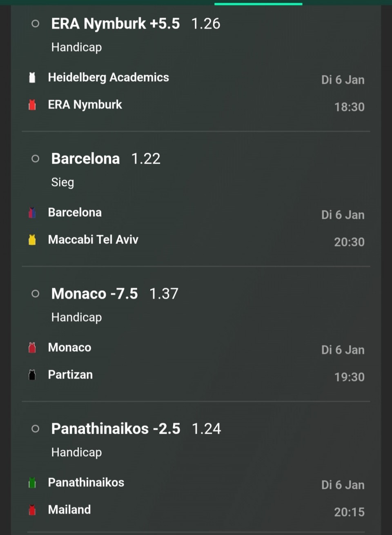The height and width of the screenshot is (535, 392).
Task: Click Monaco red jersey icon
Action: (32, 348)
